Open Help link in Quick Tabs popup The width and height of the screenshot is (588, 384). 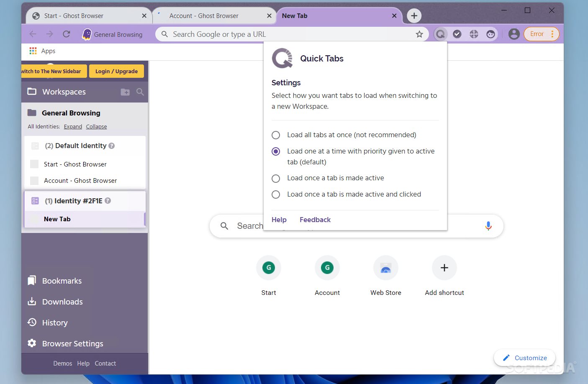pyautogui.click(x=279, y=220)
